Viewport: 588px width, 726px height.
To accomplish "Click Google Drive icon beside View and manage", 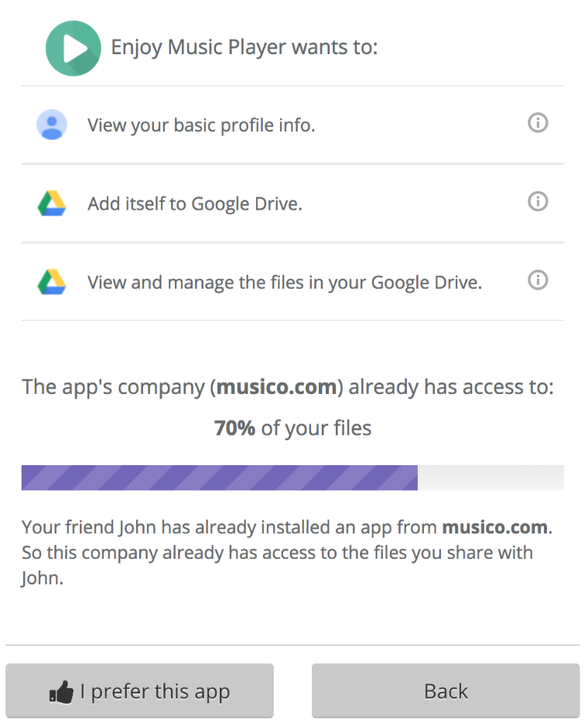I will (x=52, y=282).
